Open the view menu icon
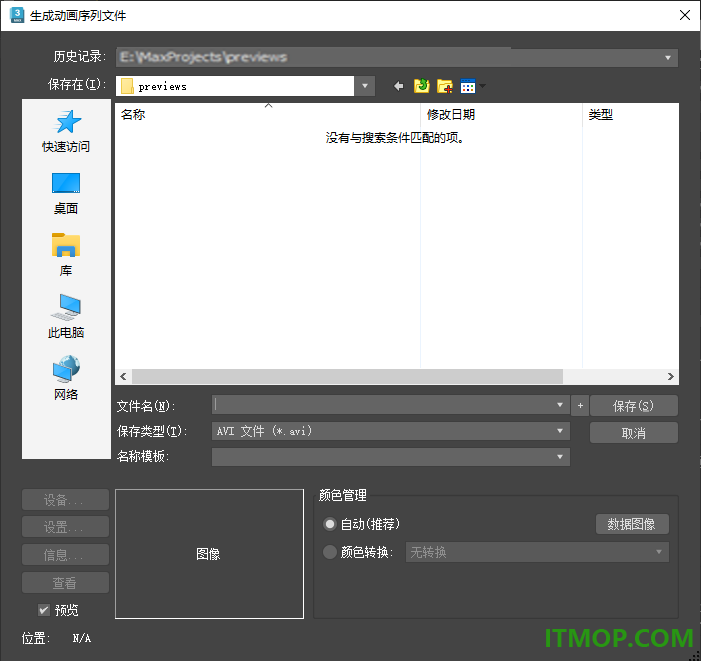This screenshot has height=661, width=703. pyautogui.click(x=468, y=86)
